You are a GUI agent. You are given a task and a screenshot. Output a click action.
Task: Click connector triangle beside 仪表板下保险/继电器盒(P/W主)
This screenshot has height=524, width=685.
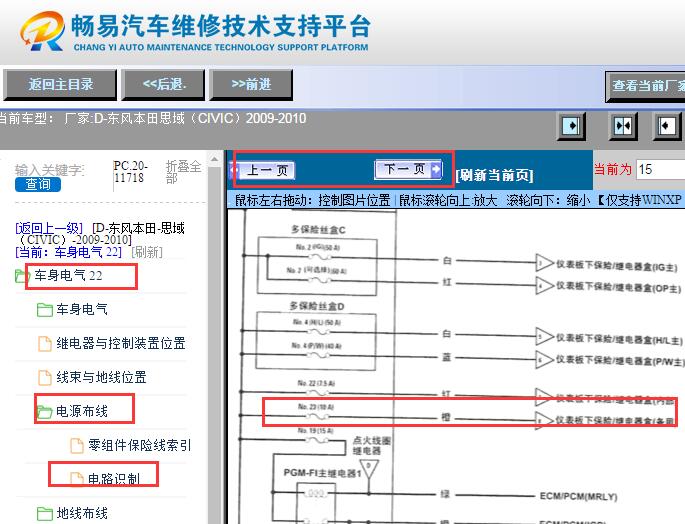[544, 360]
